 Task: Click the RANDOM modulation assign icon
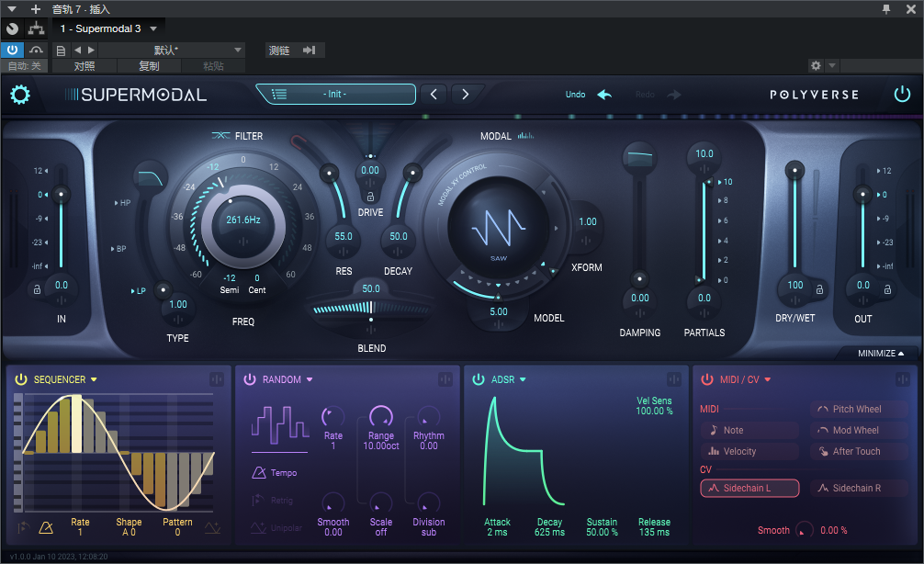pos(445,379)
